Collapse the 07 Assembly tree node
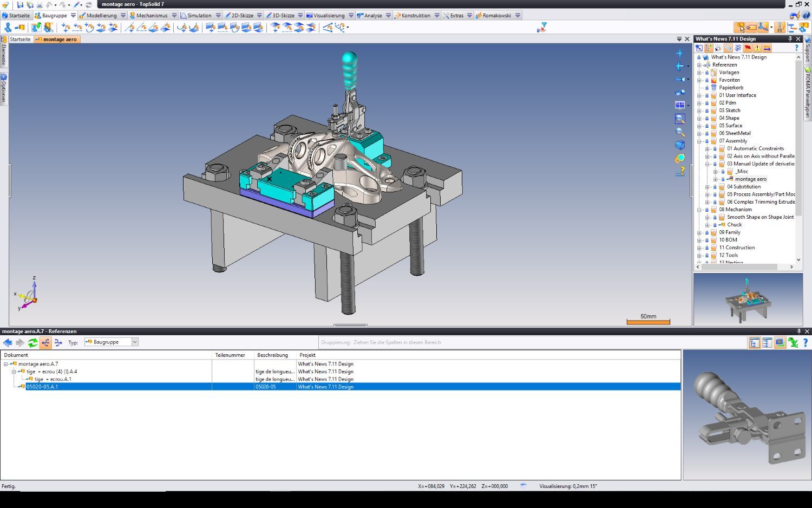Screen dimensions: 812x508 [x=699, y=140]
